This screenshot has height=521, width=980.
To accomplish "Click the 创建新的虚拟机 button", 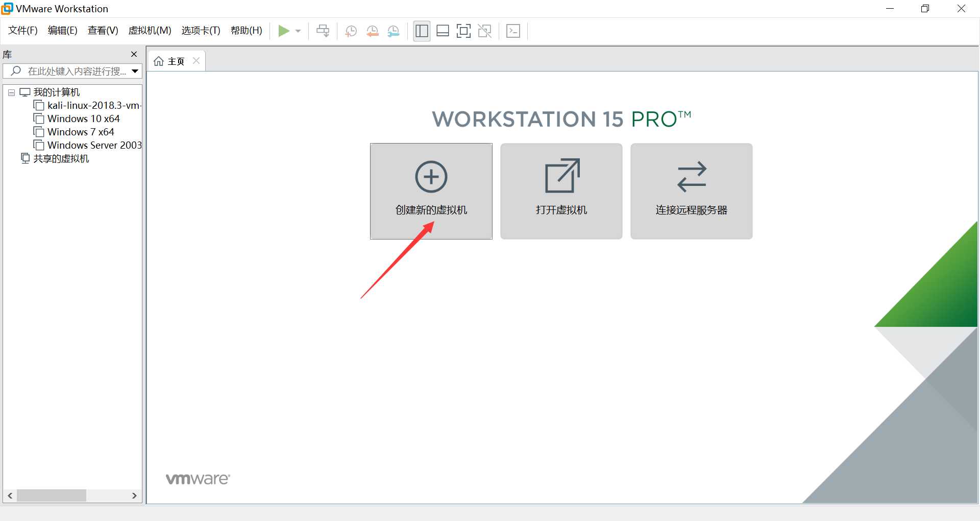I will [x=431, y=191].
